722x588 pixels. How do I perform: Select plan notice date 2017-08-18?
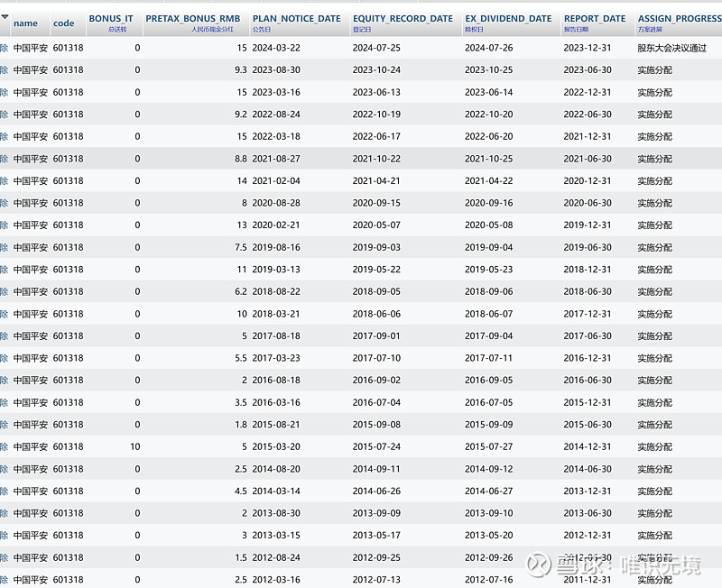coord(276,335)
